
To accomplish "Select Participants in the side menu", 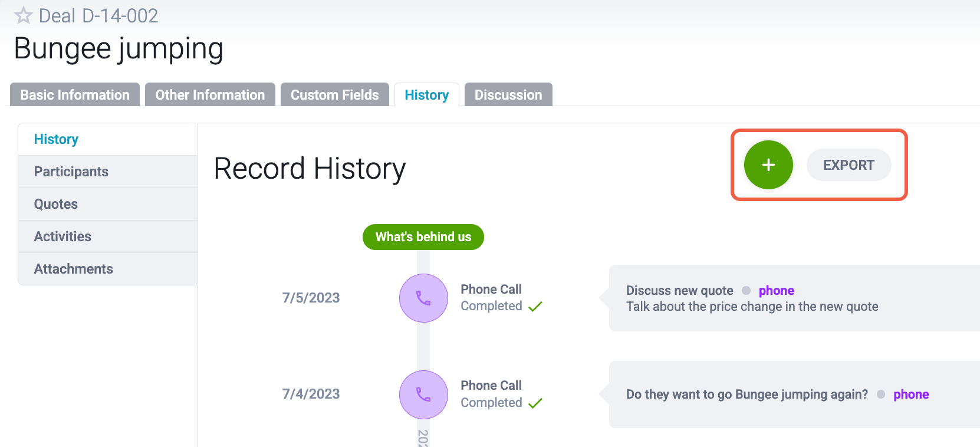I will point(108,172).
